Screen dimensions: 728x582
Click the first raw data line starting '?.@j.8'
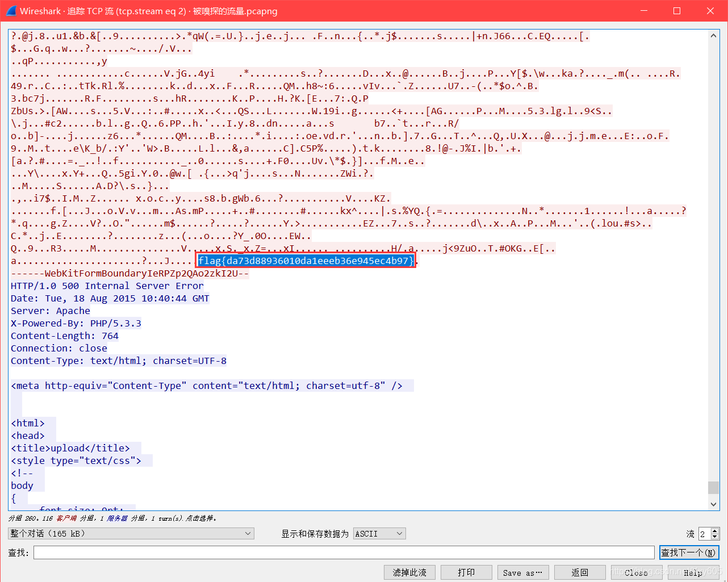pos(300,36)
